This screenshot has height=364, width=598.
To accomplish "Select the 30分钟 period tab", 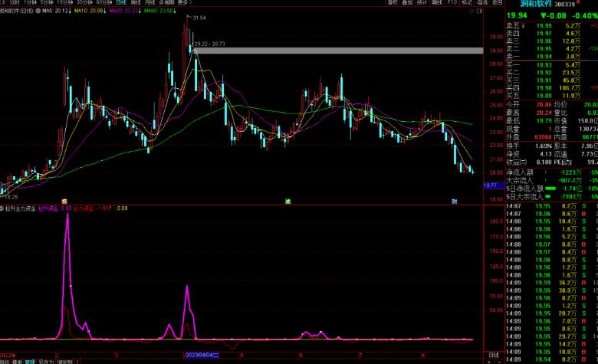I will 84,2.
